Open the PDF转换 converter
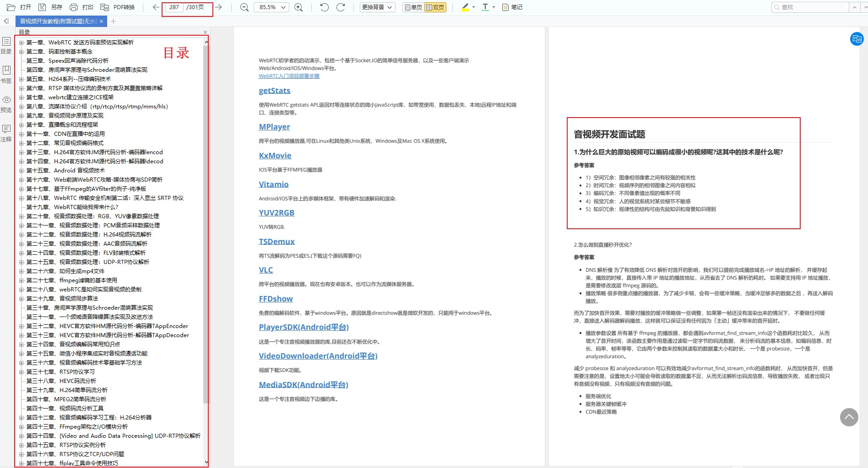 point(117,7)
